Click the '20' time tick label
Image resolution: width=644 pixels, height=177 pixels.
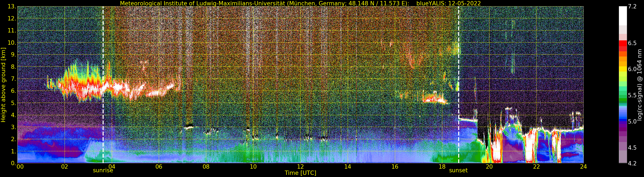pyautogui.click(x=489, y=166)
